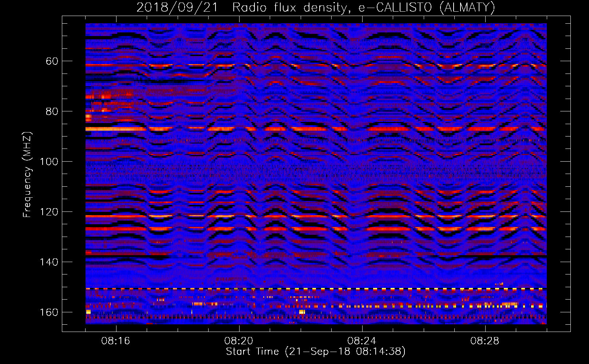Screen dimensions: 589x364
Task: Select the "Frequency (MHZ)" y-axis label
Action: 27,174
